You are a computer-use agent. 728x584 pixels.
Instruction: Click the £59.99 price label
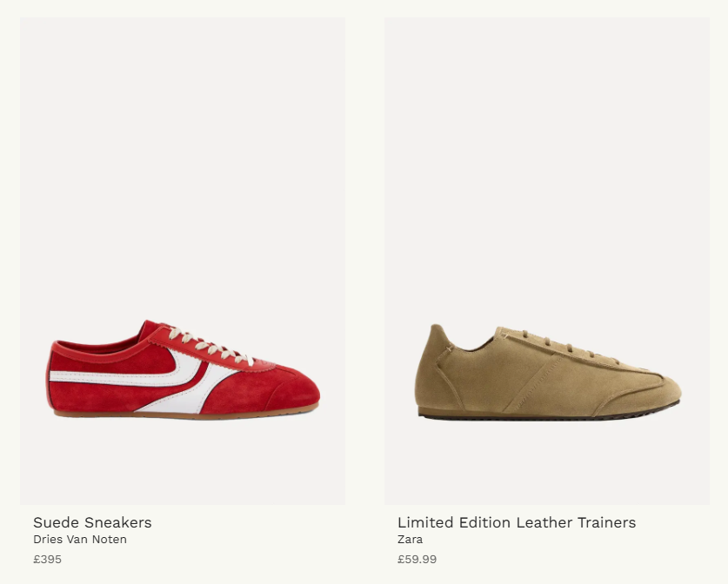417,559
